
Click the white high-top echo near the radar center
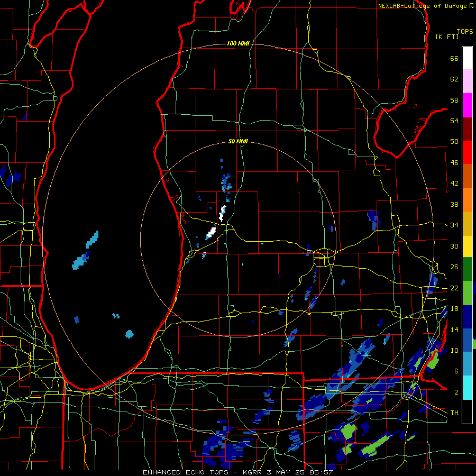click(x=211, y=233)
